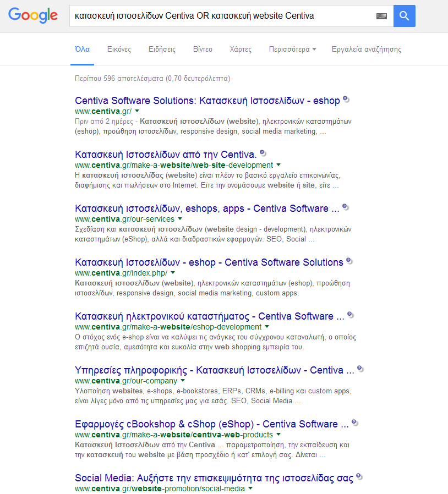Expand arrow next to social-media URL
448x494 pixels.
click(250, 488)
